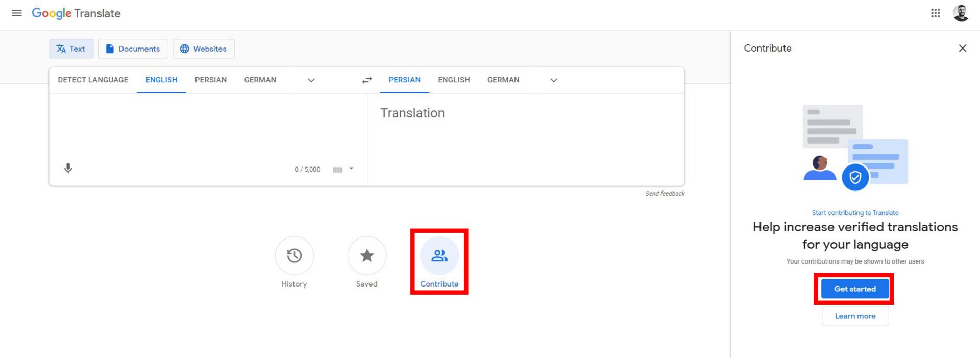Open the main hamburger menu
The height and width of the screenshot is (358, 980).
click(17, 13)
